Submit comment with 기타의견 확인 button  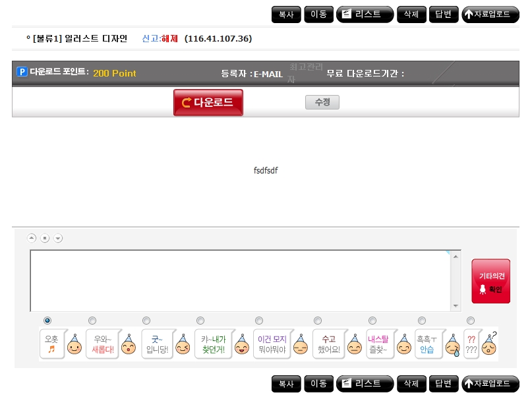490,281
